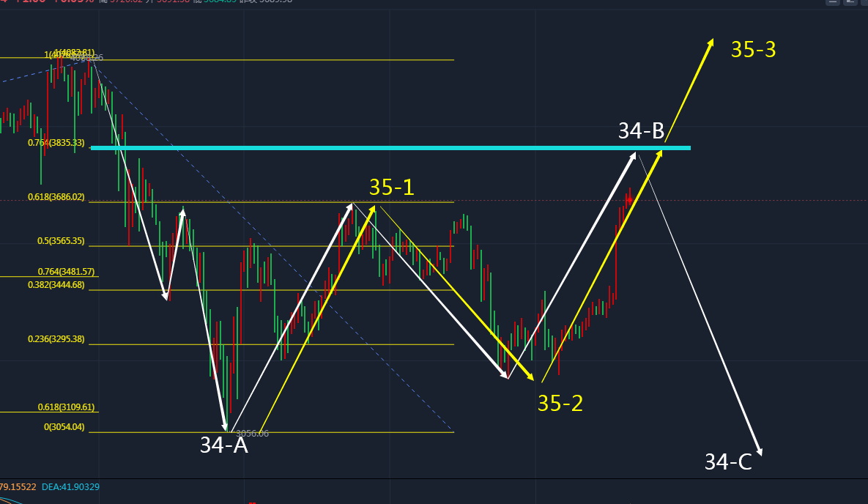Select the thick cyan horizontal resistance line
This screenshot has height=504, width=868.
pyautogui.click(x=390, y=148)
